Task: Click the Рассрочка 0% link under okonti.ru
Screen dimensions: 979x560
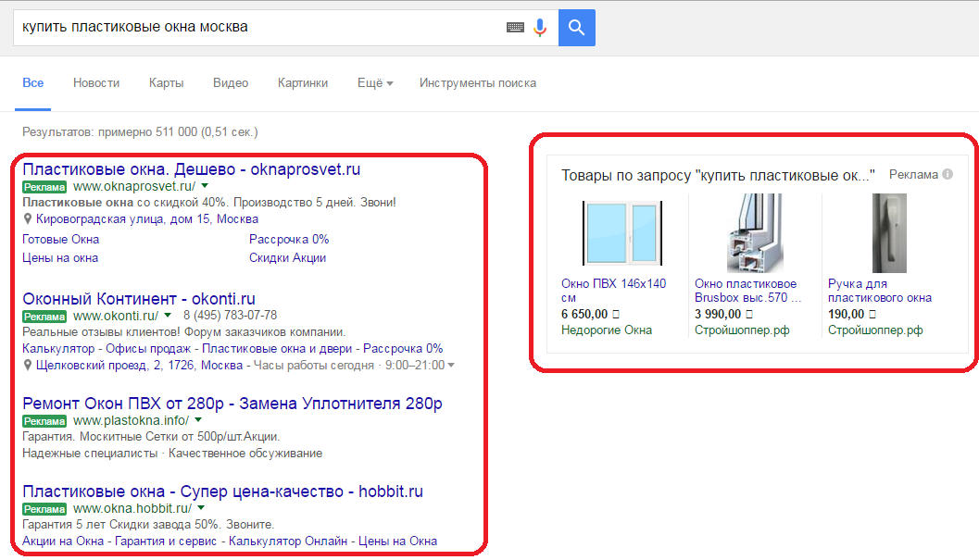Action: pos(403,348)
